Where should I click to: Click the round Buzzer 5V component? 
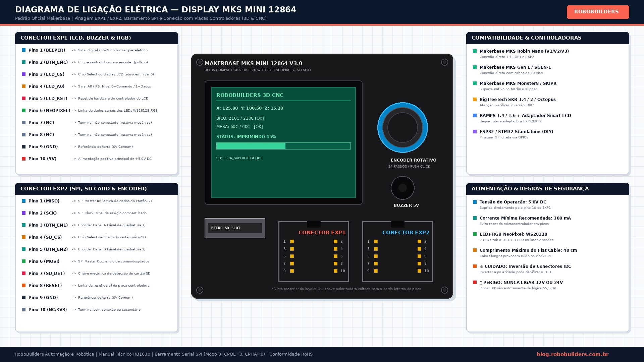pos(402,188)
